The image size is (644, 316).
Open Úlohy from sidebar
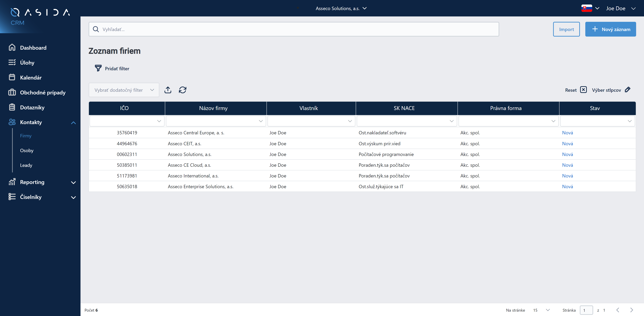tap(27, 63)
